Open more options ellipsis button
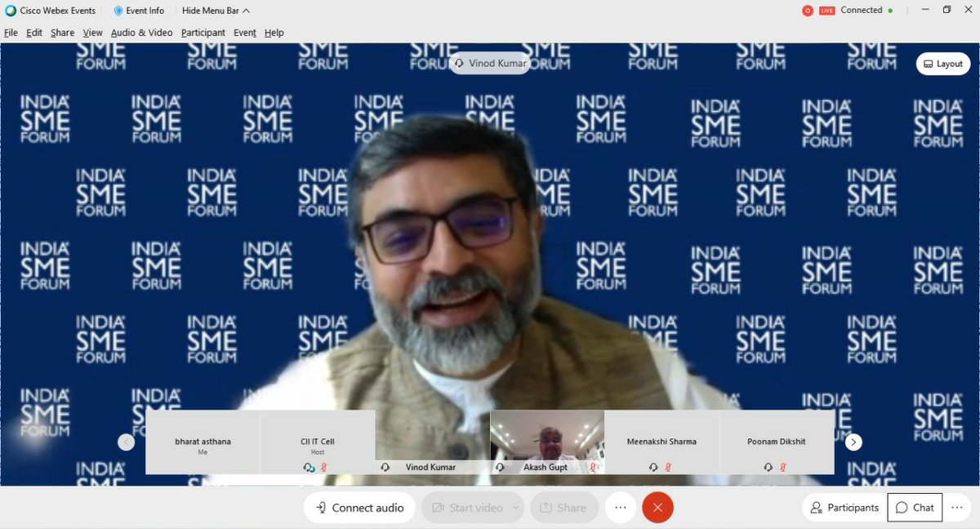 [x=620, y=508]
